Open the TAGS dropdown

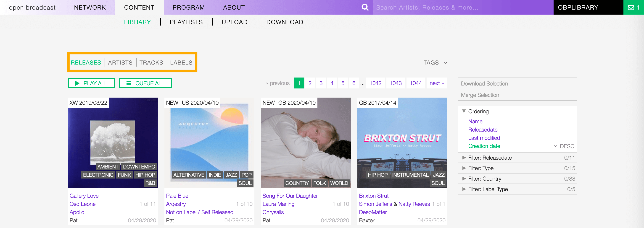[435, 62]
